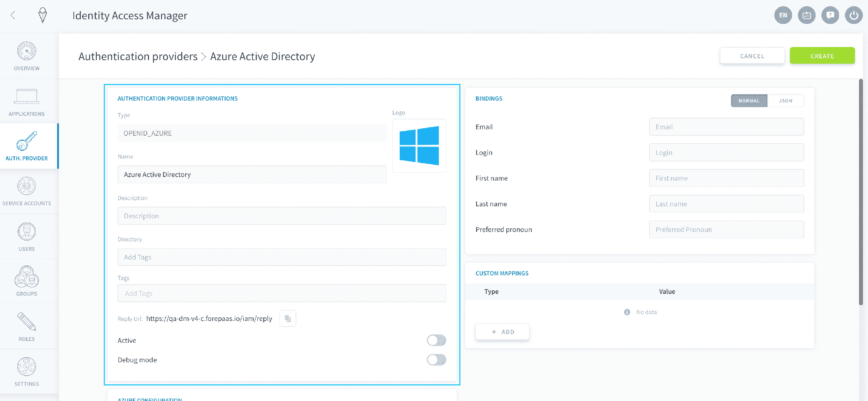Click the Description input field

click(282, 216)
